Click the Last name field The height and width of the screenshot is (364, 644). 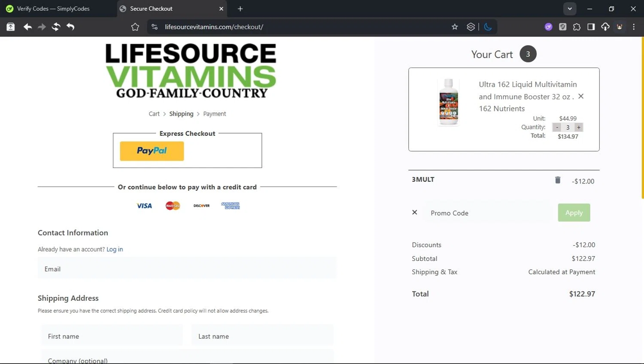point(262,336)
